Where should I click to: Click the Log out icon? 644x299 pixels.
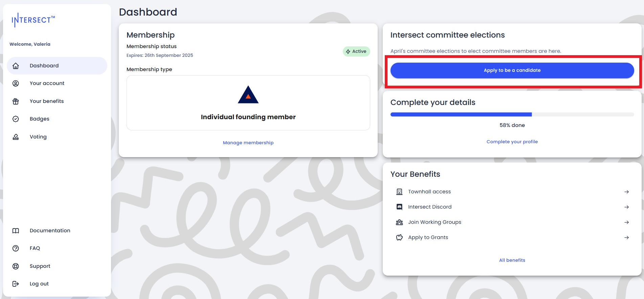click(x=16, y=284)
